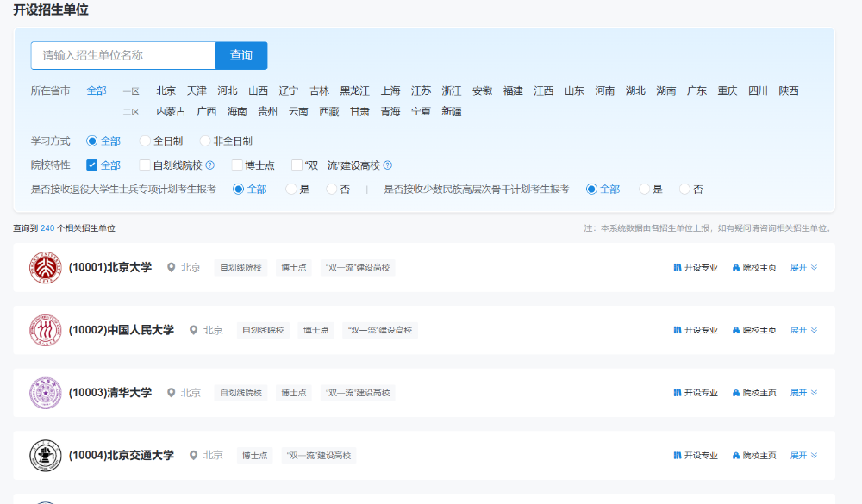Filter by province 内蒙古

tap(170, 111)
